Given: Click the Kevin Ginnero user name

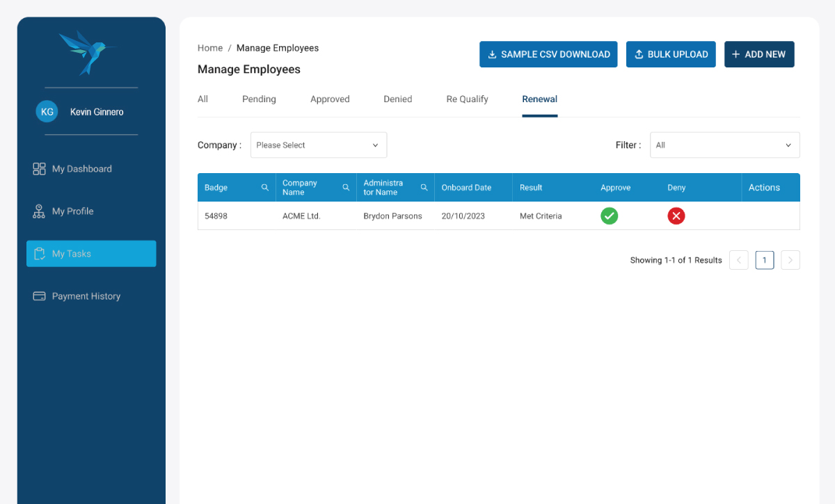Looking at the screenshot, I should click(97, 112).
